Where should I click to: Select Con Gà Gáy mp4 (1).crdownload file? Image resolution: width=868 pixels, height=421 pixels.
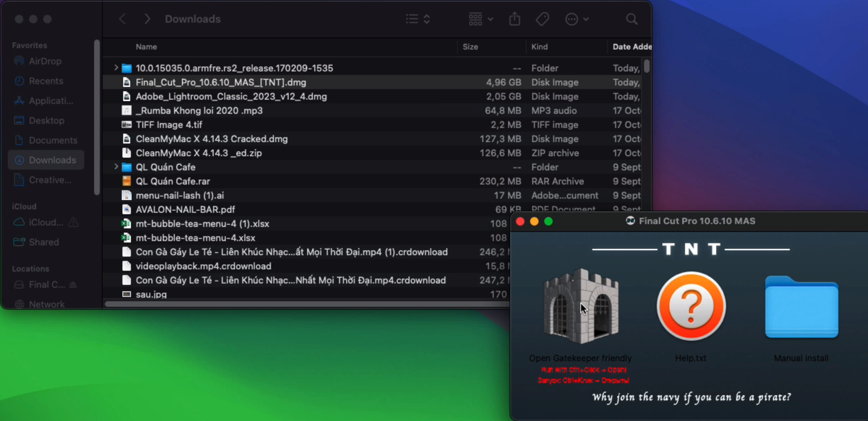click(306, 252)
